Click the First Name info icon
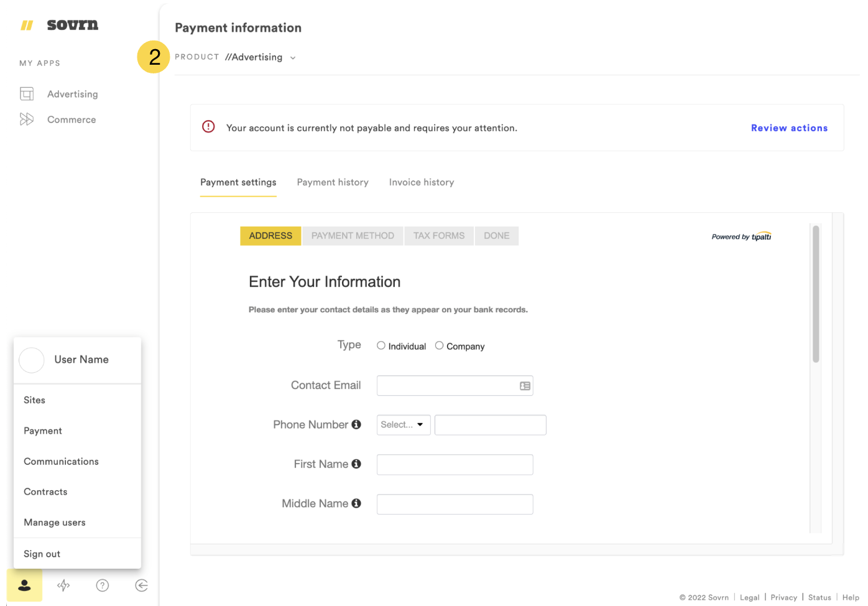Screen dimensions: 868x606 pyautogui.click(x=356, y=464)
